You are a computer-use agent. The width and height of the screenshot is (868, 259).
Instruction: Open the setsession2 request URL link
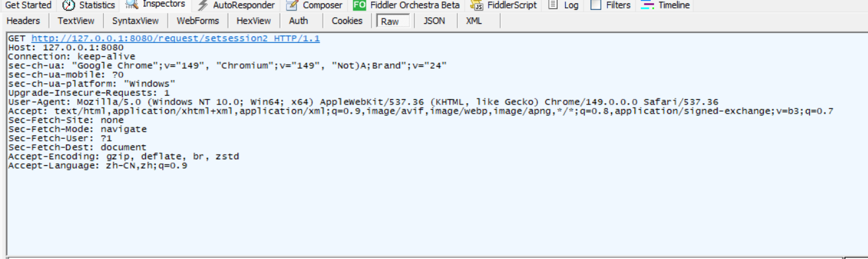pyautogui.click(x=176, y=39)
